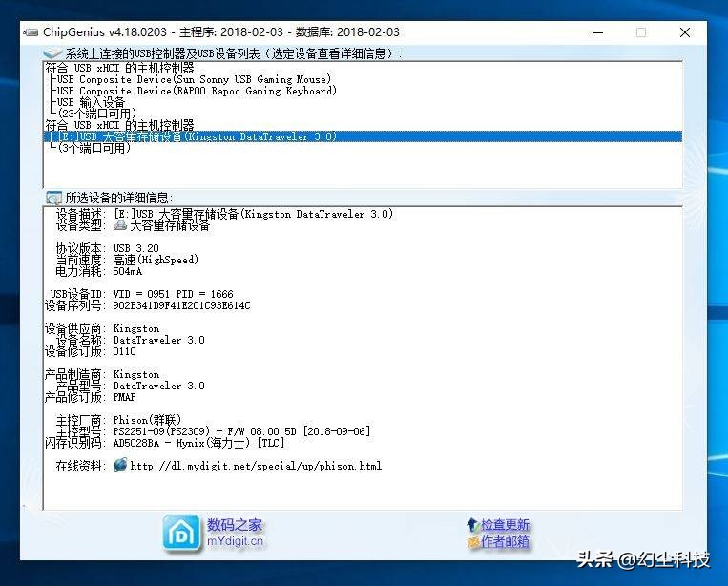Click the AD5C28BA Hynix flash ID text
This screenshot has width=728, height=586.
point(198,443)
